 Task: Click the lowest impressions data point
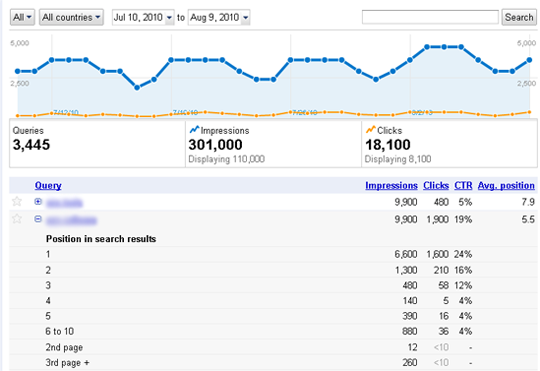(x=137, y=87)
